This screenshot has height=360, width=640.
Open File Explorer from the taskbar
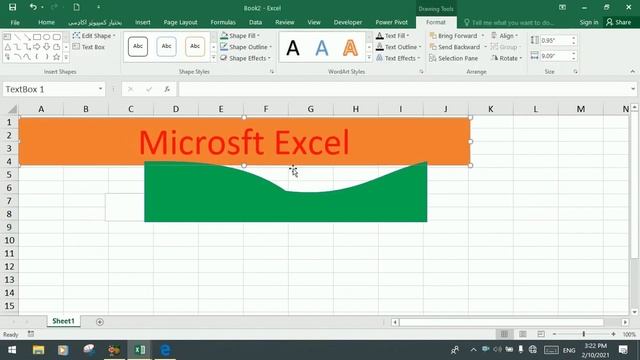[38, 350]
